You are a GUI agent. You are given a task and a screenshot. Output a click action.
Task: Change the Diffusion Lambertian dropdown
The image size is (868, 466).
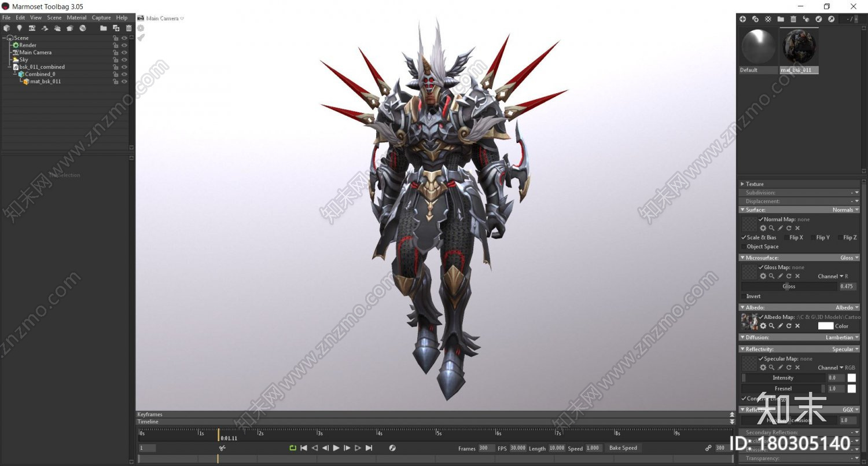point(842,337)
